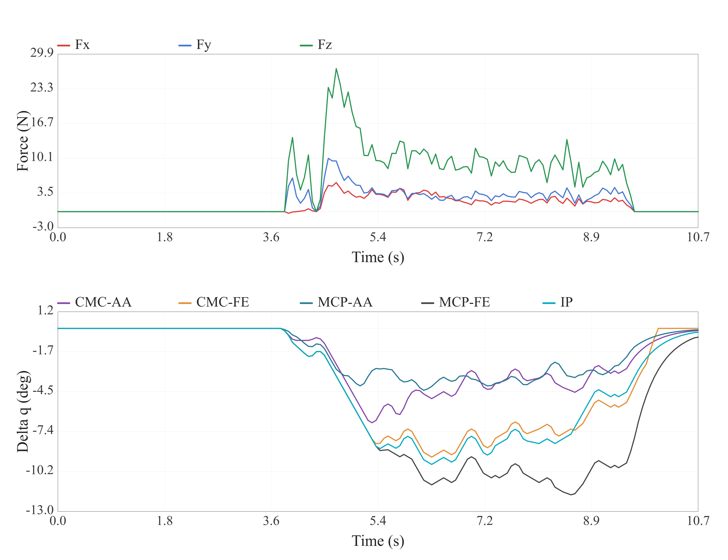Click the purple CMC-AA legend line swatch
728x560 pixels.
pos(64,303)
